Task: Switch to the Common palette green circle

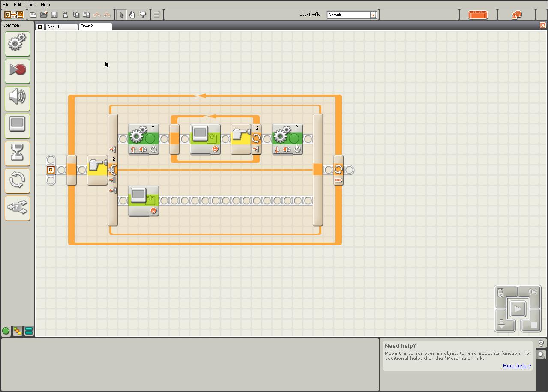Action: click(x=6, y=331)
